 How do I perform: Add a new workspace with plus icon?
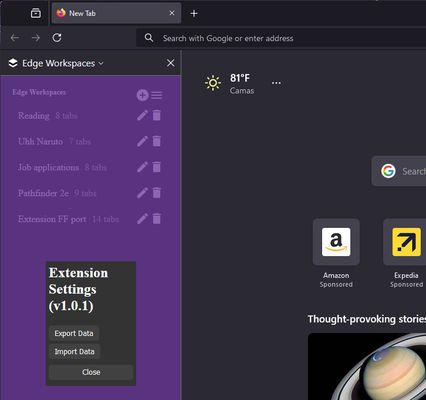142,95
